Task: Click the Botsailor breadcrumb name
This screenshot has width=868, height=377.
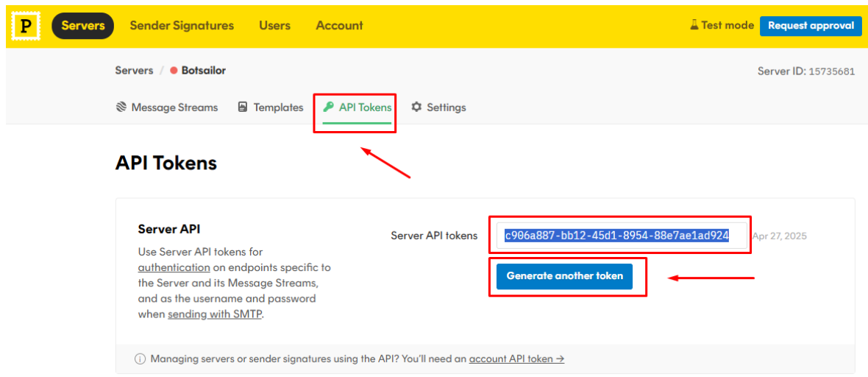Action: [x=203, y=71]
